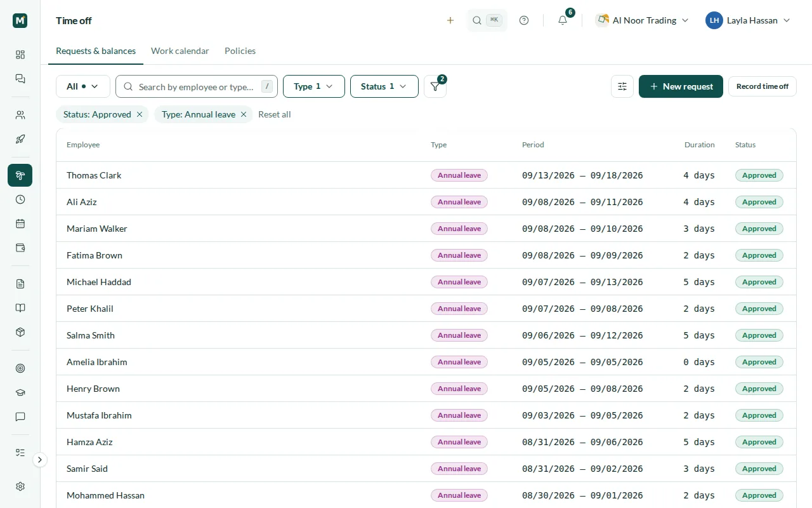Open the dashboard grid icon in sidebar

pos(20,55)
